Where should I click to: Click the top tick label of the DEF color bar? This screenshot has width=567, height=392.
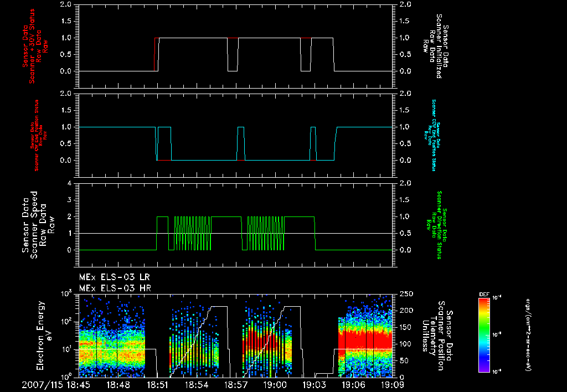tap(497, 298)
